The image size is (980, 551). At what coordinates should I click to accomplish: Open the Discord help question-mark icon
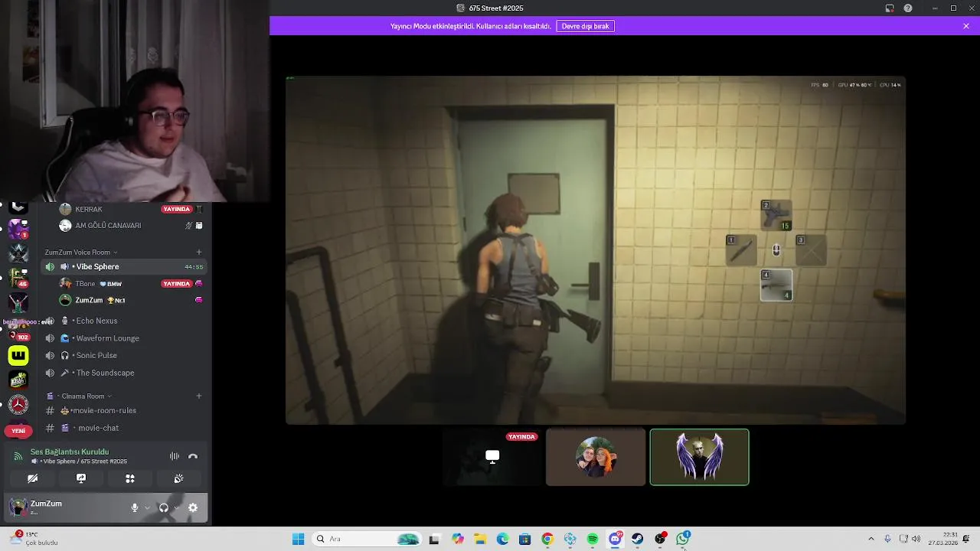908,8
